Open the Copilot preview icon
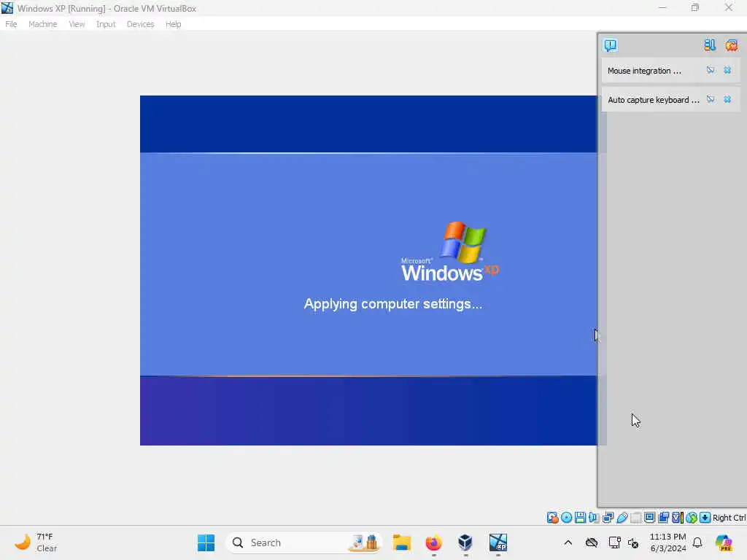Screen dimensions: 747x560 point(724,542)
